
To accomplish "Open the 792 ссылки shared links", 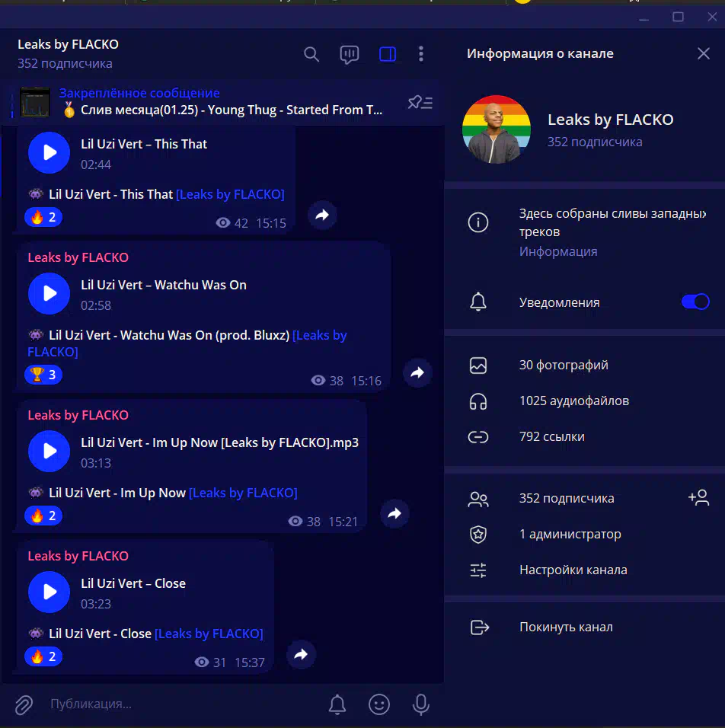I will (551, 436).
